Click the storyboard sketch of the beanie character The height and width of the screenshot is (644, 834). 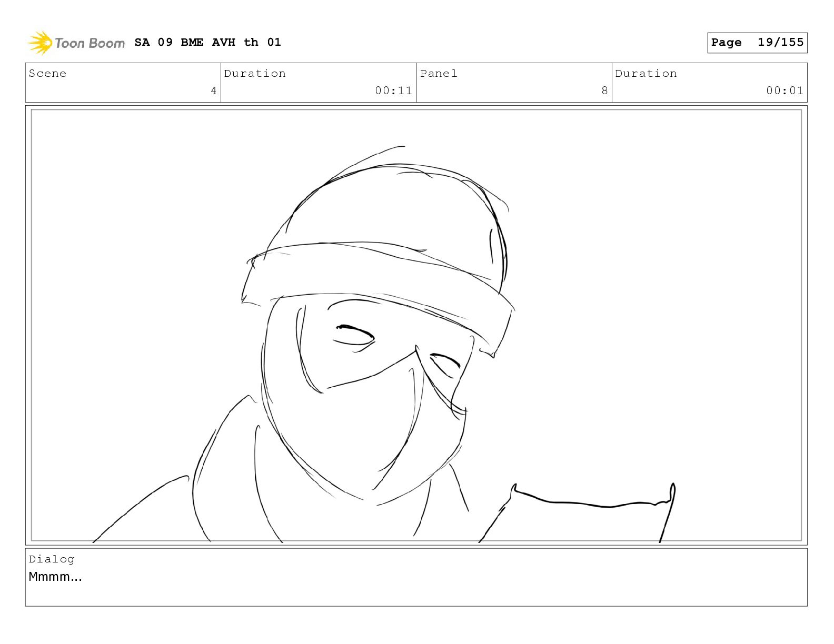click(416, 325)
